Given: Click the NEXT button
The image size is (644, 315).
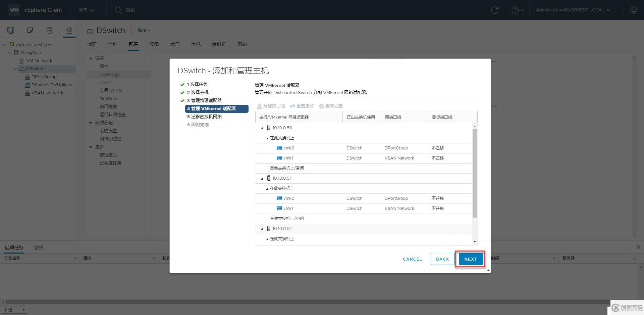Looking at the screenshot, I should 471,259.
